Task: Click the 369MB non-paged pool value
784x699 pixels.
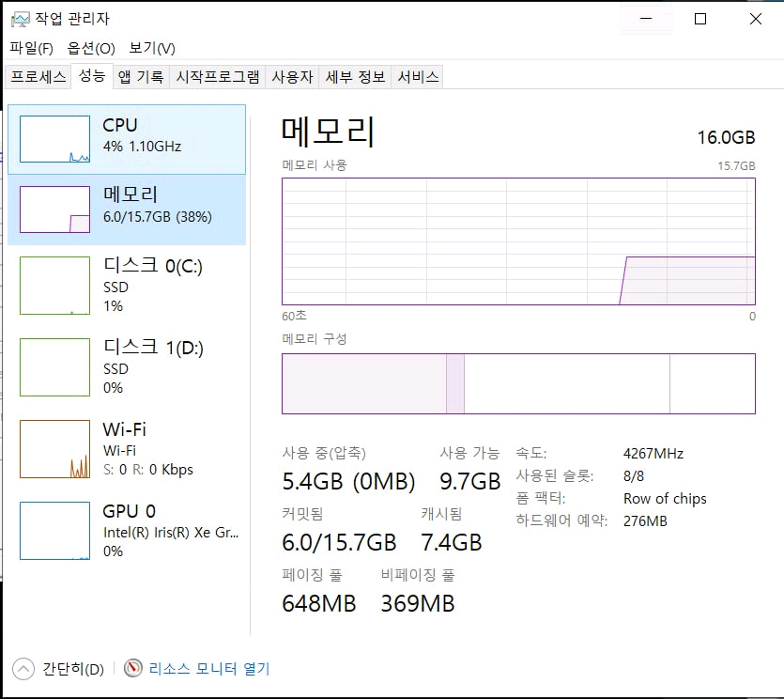Action: [x=418, y=603]
